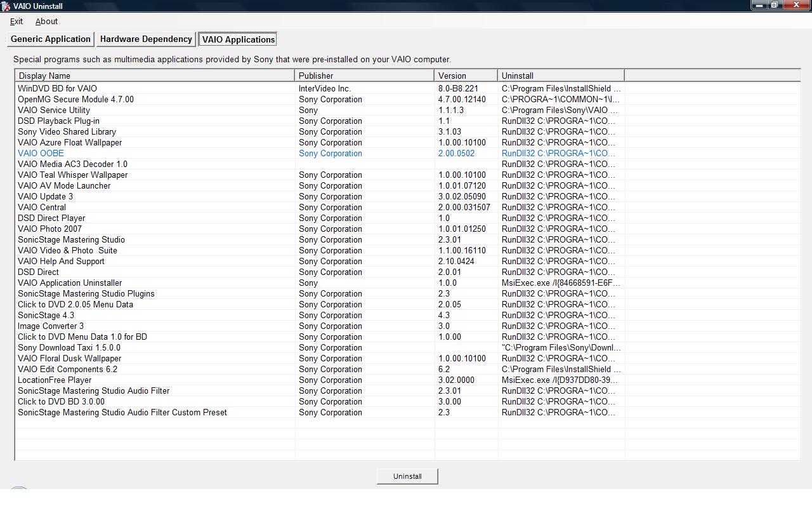Select the highlighted VAIO OOBE entry
812x508 pixels.
tap(41, 153)
